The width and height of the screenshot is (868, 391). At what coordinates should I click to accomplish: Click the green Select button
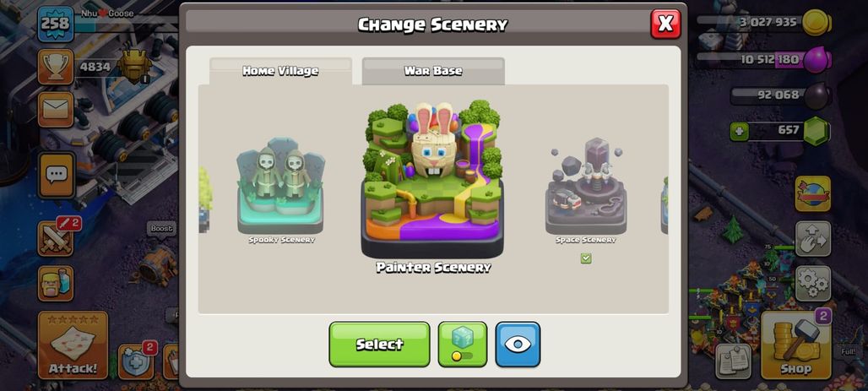pyautogui.click(x=379, y=344)
